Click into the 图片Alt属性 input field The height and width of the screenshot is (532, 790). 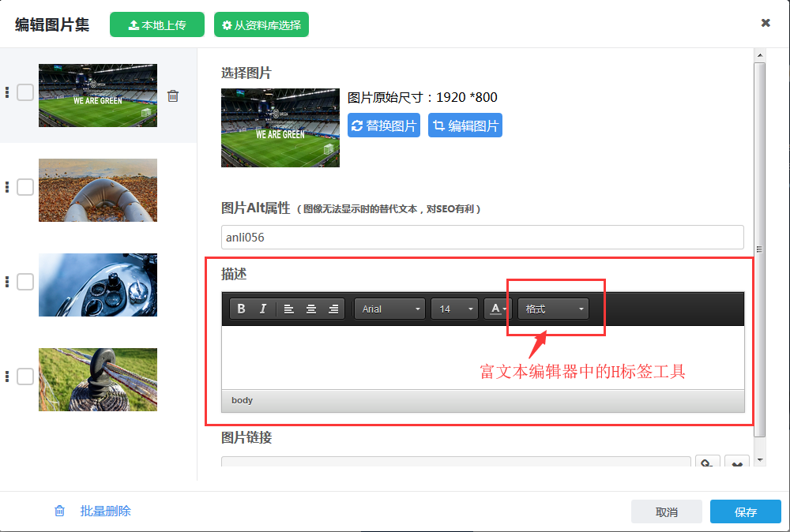[482, 237]
